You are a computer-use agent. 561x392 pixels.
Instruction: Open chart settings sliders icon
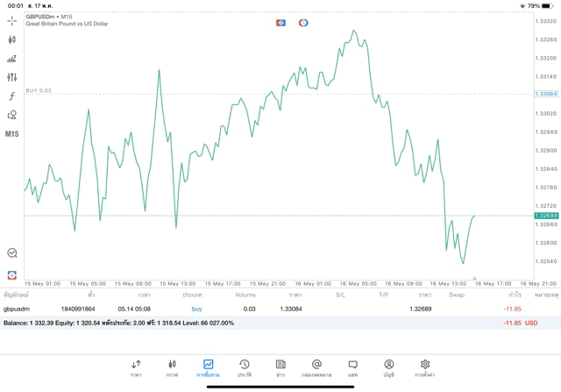(12, 77)
